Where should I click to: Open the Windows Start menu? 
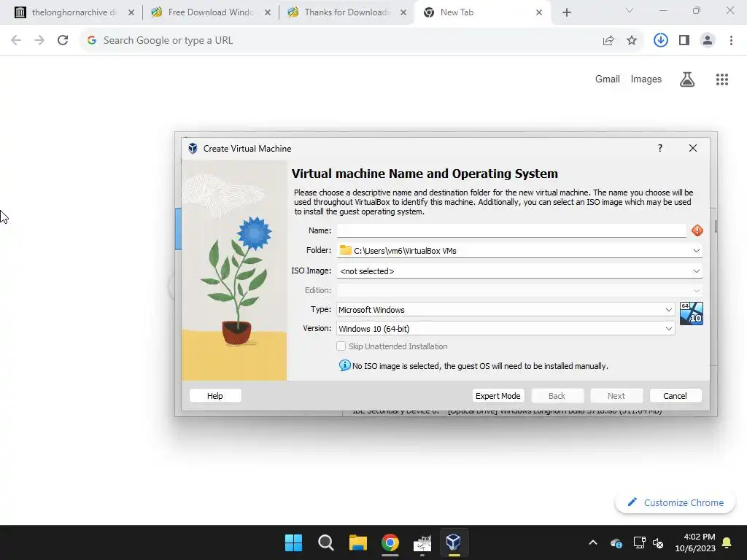point(293,542)
